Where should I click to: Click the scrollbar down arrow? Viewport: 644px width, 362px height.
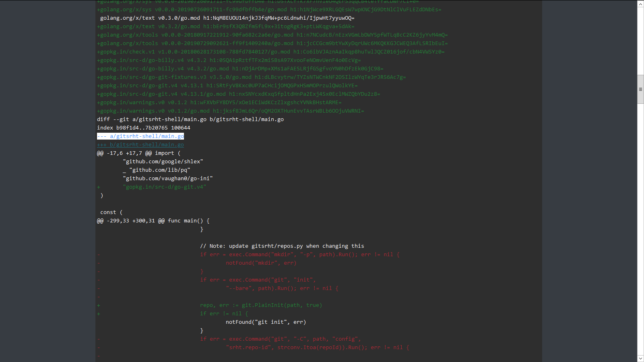pyautogui.click(x=640, y=358)
